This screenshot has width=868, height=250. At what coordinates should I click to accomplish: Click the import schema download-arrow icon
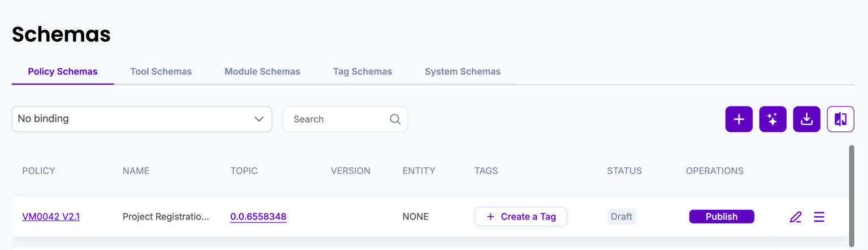coord(806,119)
